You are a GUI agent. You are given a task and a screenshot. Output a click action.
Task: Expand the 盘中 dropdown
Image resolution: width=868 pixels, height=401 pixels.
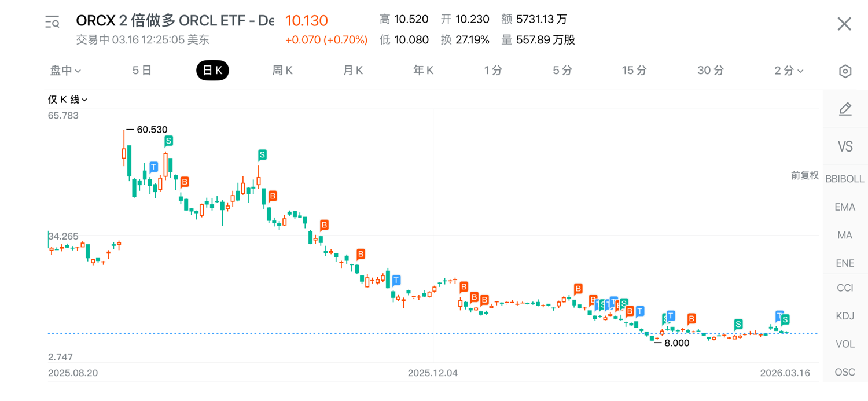coord(65,71)
